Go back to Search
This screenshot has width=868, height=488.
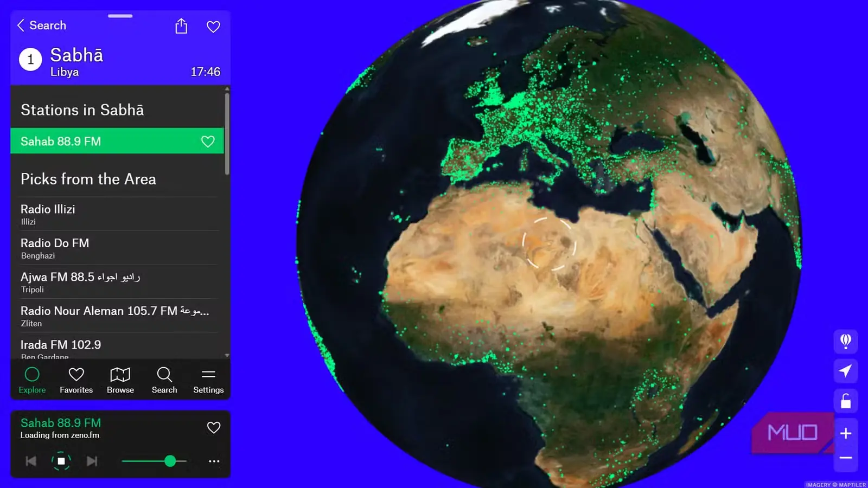tap(41, 25)
